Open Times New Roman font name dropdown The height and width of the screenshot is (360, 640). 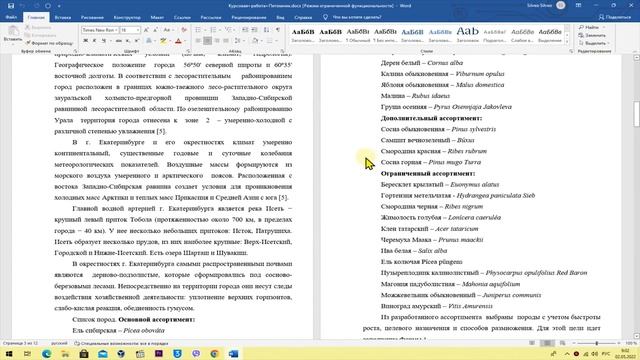click(x=116, y=30)
